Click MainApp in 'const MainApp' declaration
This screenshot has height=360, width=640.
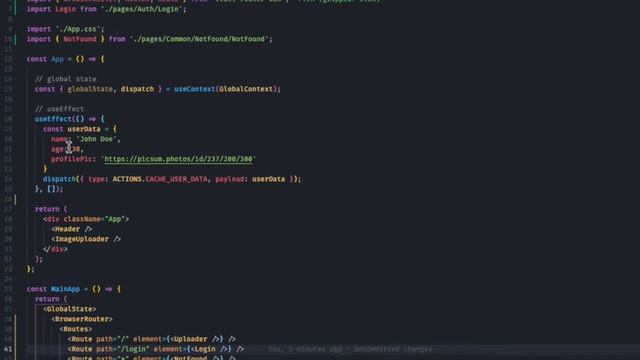click(x=65, y=289)
